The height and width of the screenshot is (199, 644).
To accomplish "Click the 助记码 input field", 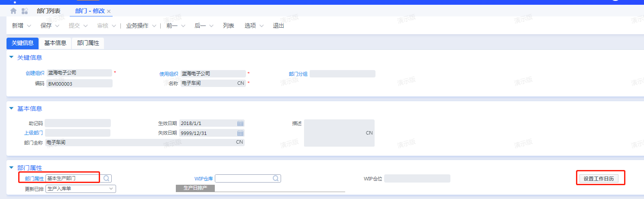I will [x=78, y=123].
